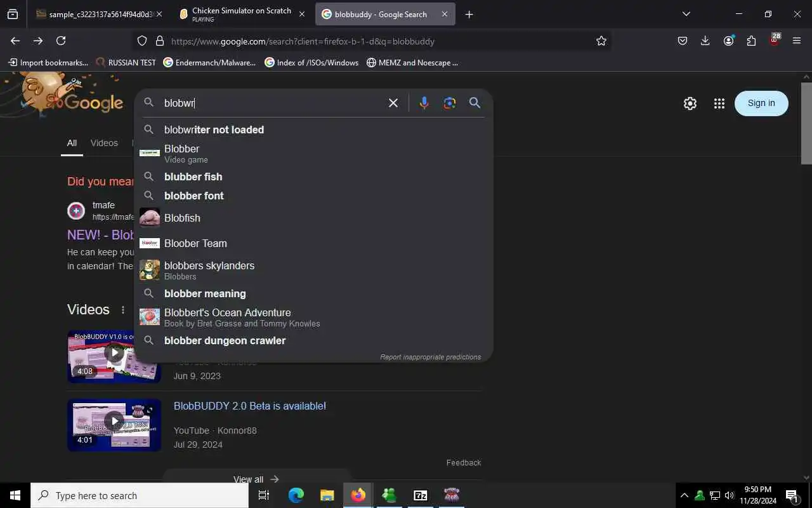This screenshot has width=812, height=508.
Task: Play the 4:08 BlobBUDDY V1.0 video thumbnail
Action: (x=114, y=356)
